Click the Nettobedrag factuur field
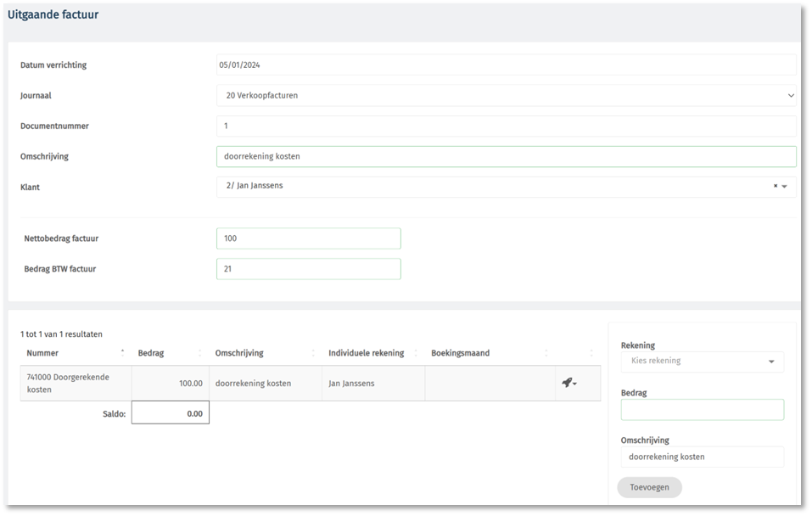812x516 pixels. coord(309,238)
